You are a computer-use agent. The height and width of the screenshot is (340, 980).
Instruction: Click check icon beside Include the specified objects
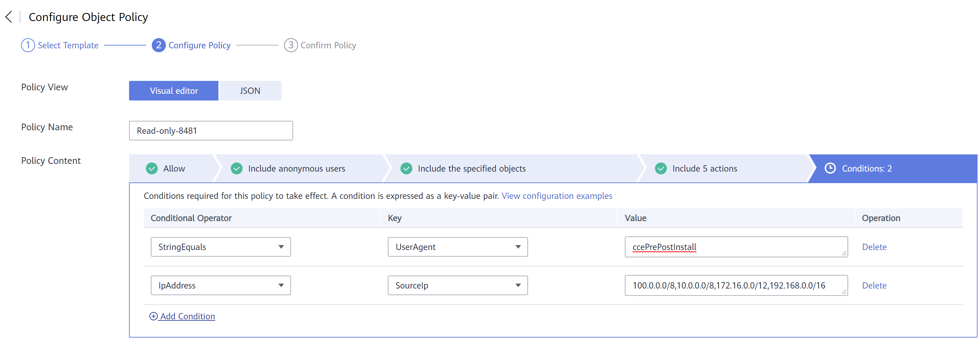pyautogui.click(x=406, y=168)
